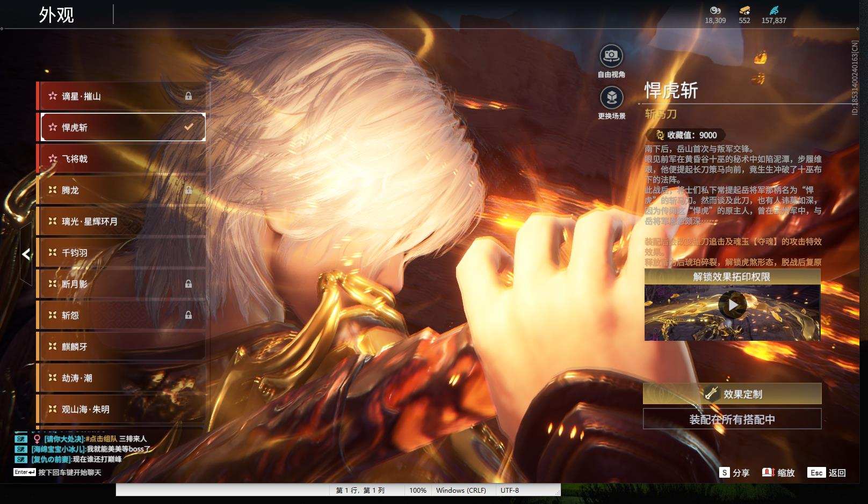Select 璃光·星辉环月 from the skin list
This screenshot has width=868, height=504.
121,221
